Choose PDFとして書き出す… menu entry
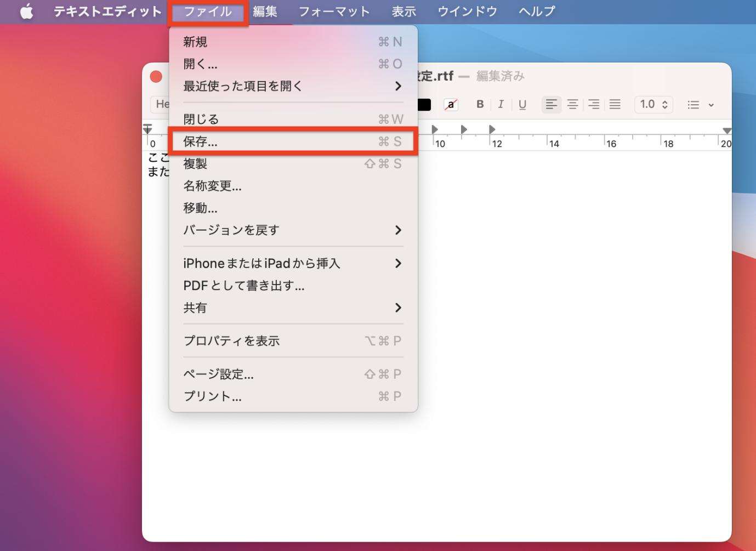This screenshot has width=756, height=551. (293, 286)
